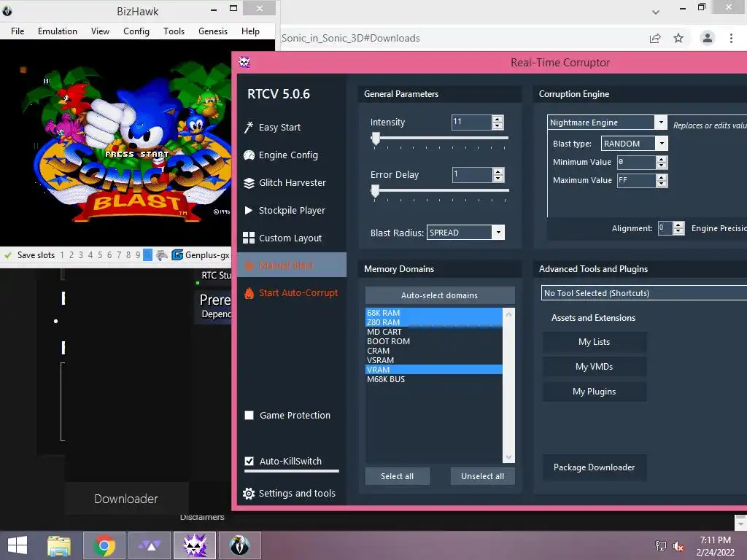
Task: Open Windows Start button
Action: (18, 545)
